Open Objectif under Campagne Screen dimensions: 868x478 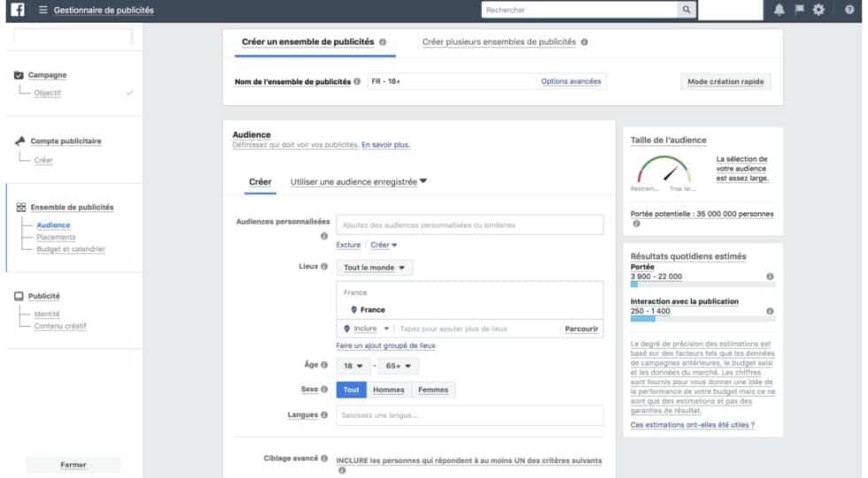click(x=48, y=93)
